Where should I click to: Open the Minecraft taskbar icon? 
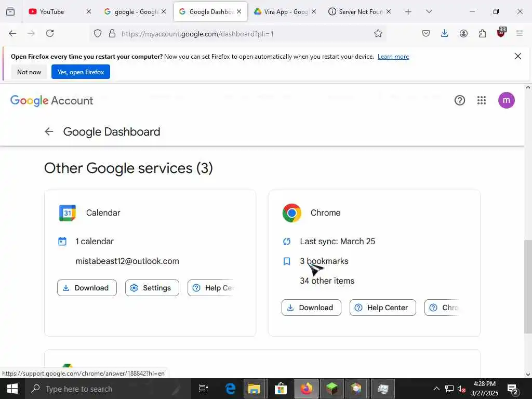tap(332, 389)
